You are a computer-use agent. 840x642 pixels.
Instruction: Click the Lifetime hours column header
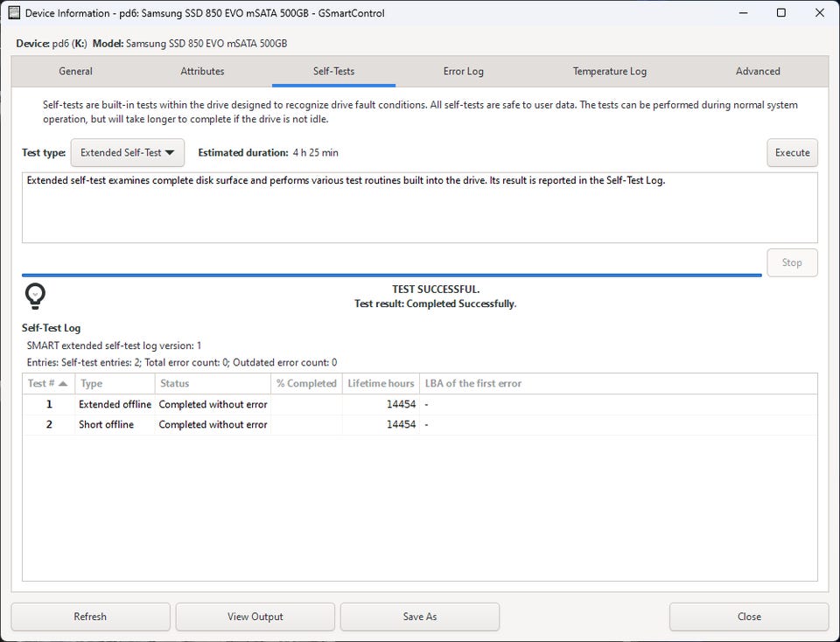(381, 383)
